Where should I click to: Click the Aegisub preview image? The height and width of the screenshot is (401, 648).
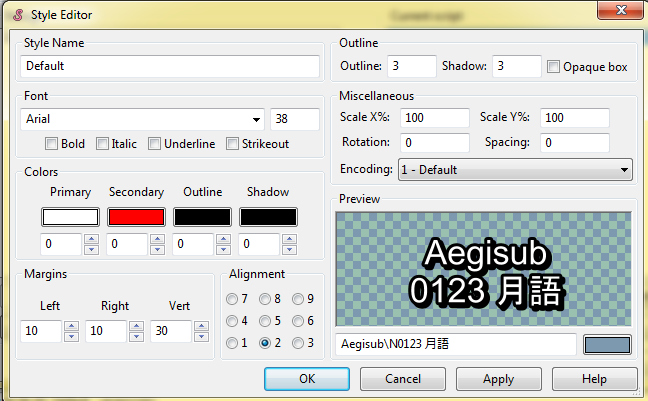[484, 269]
